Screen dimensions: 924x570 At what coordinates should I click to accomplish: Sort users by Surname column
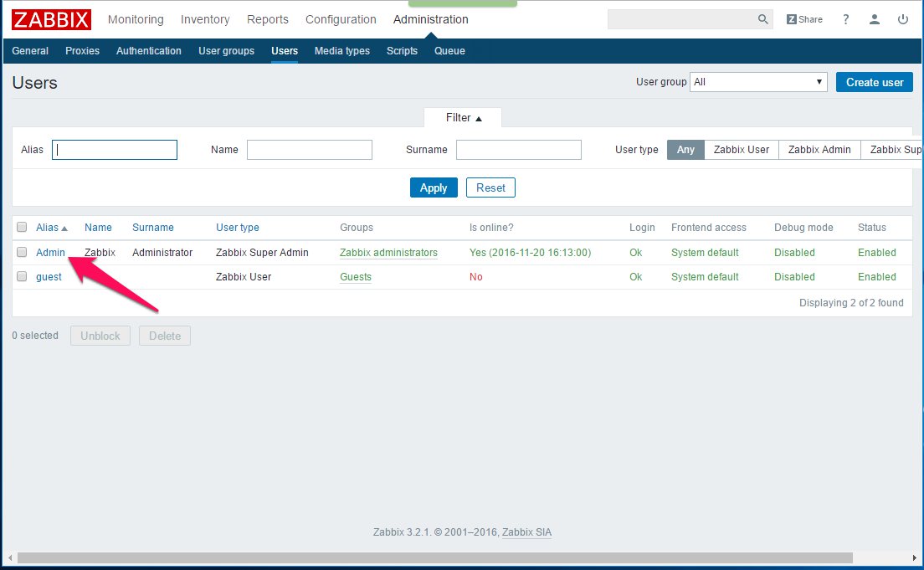[x=152, y=228]
